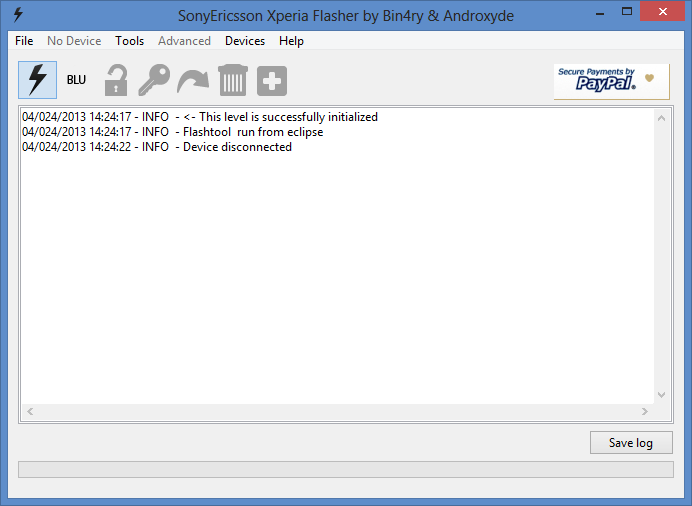
Task: Select the key icon in the toolbar
Action: (x=154, y=80)
